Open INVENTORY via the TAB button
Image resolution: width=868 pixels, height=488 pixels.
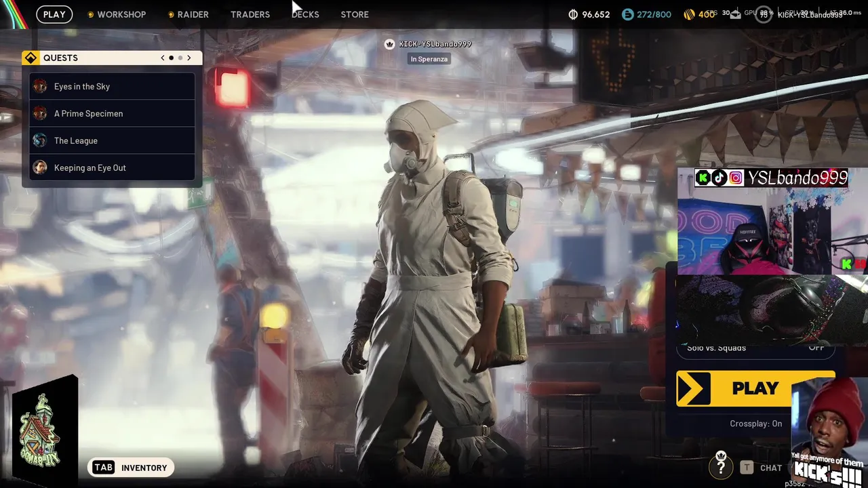(130, 468)
